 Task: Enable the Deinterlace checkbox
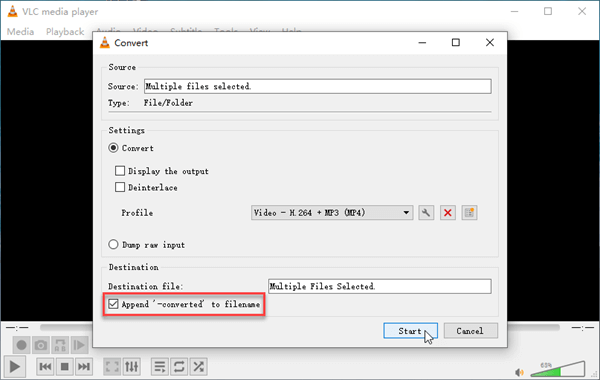[120, 187]
